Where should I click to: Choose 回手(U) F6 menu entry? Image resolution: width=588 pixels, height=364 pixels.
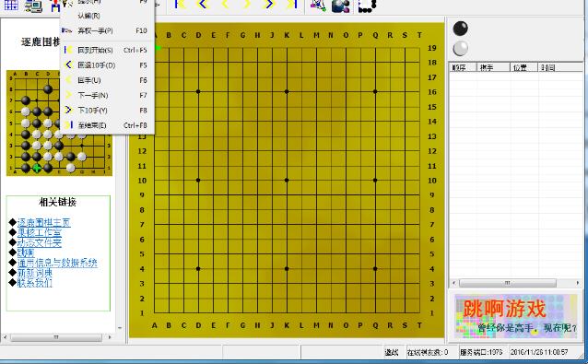pos(107,80)
